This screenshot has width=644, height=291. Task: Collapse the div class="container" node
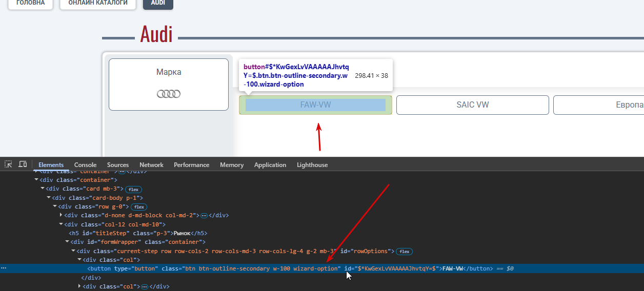click(36, 180)
